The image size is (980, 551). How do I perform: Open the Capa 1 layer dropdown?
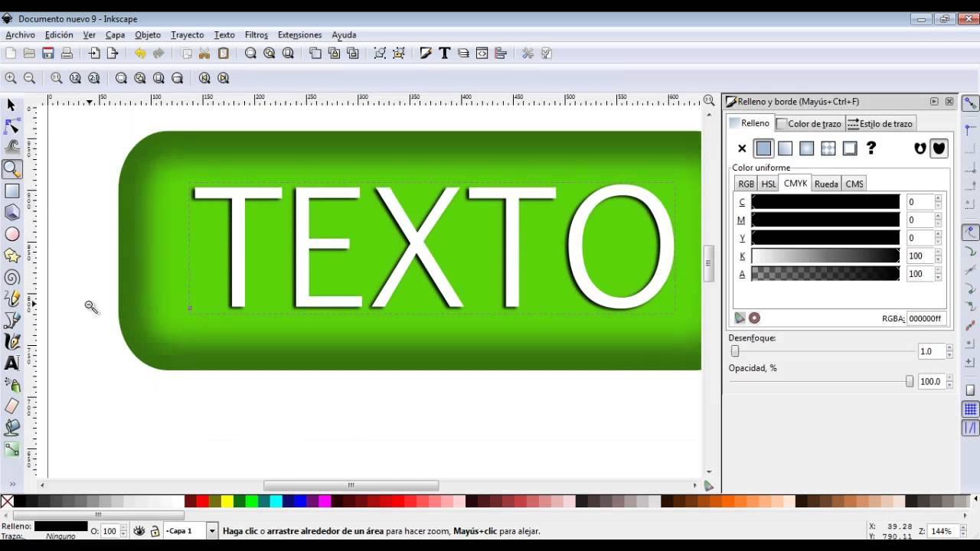pyautogui.click(x=213, y=530)
